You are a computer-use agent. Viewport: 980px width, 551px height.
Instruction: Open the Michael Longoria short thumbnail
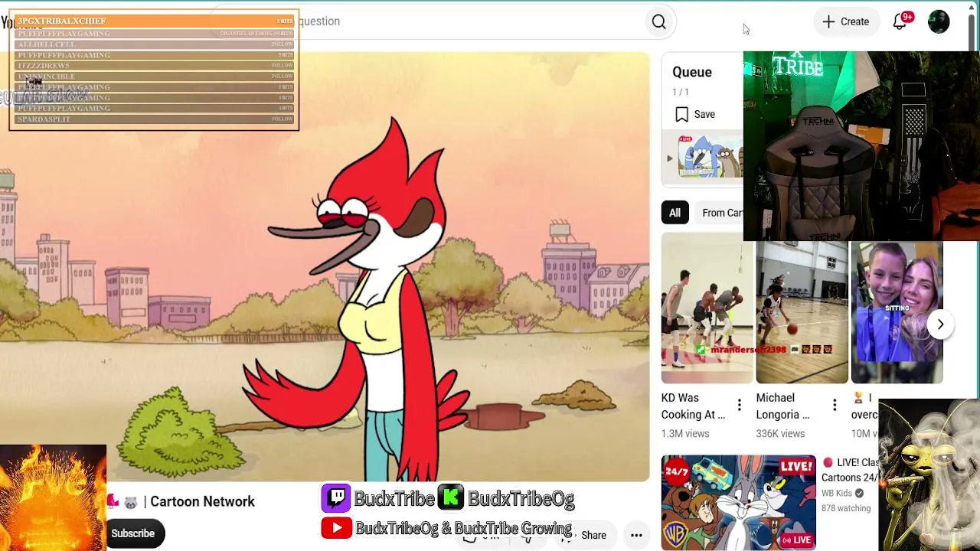click(802, 312)
